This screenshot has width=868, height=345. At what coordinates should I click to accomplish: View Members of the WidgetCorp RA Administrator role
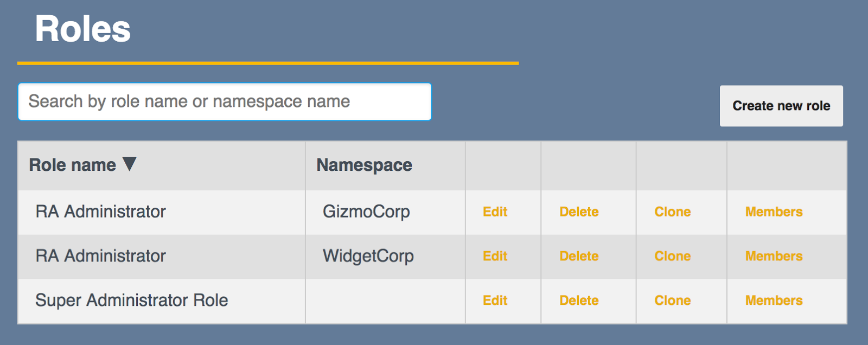tap(773, 256)
